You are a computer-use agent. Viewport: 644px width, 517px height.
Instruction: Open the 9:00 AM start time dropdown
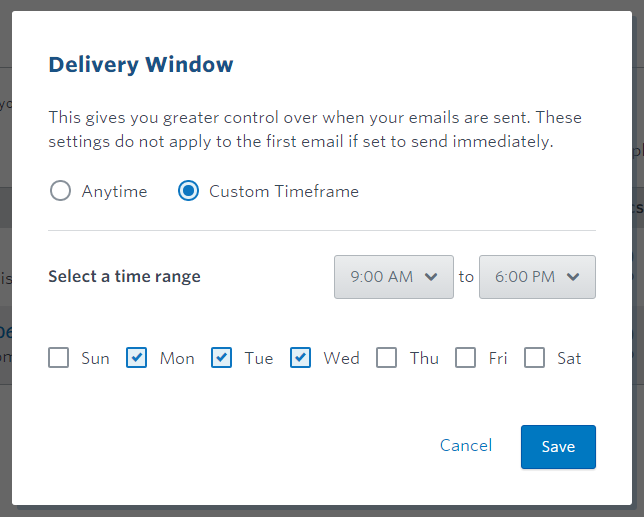(394, 277)
